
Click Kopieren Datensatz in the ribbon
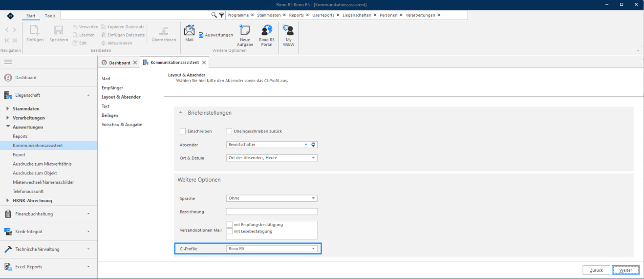(123, 27)
